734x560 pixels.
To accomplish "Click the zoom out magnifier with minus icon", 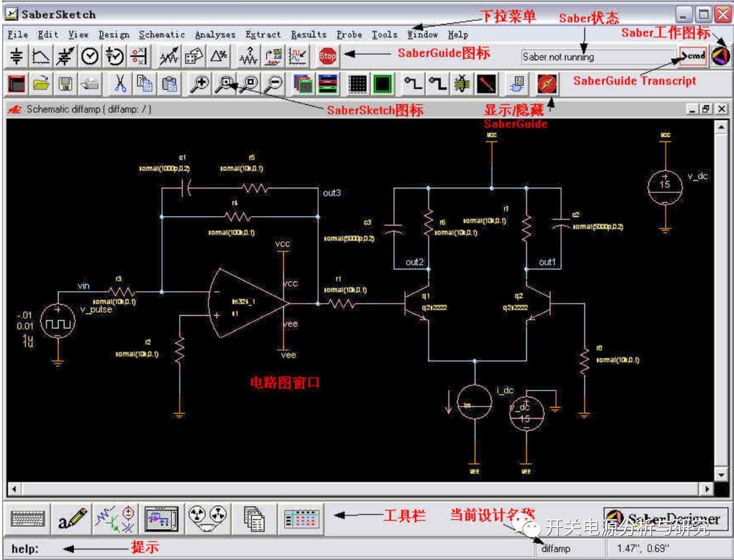I will pos(274,84).
